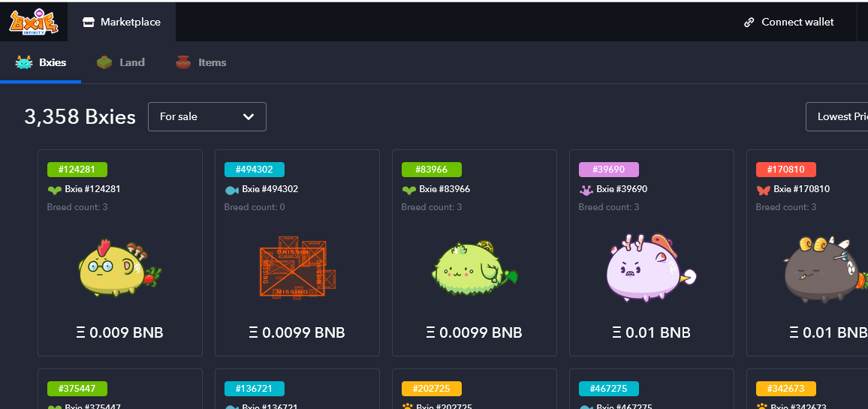
Task: Click the green #124281 ID badge
Action: coord(77,170)
